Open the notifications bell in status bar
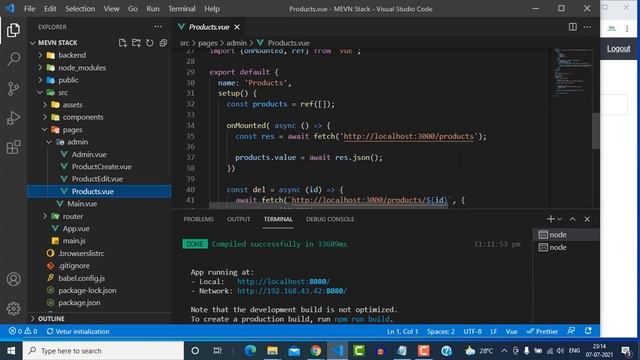 pos(588,331)
